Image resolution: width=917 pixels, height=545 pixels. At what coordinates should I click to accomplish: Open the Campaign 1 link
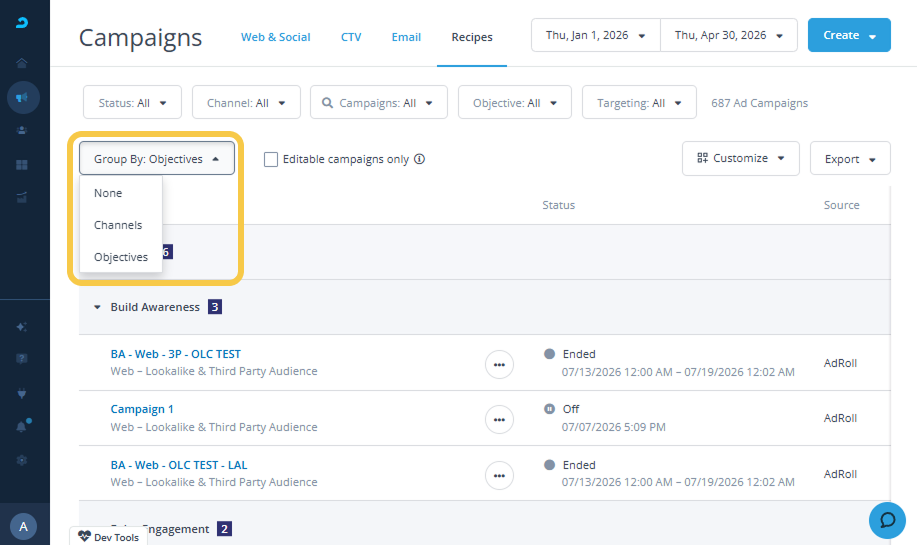coord(142,409)
